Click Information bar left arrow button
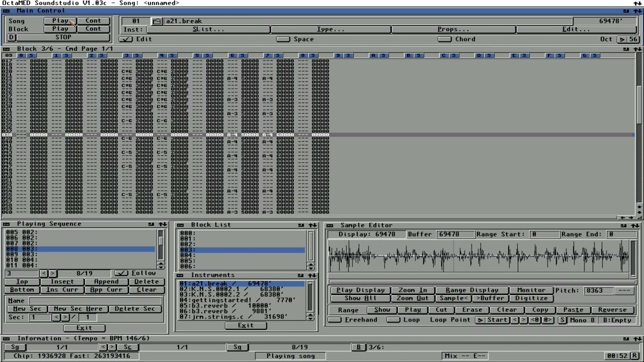644x362 pixels. pyautogui.click(x=103, y=347)
